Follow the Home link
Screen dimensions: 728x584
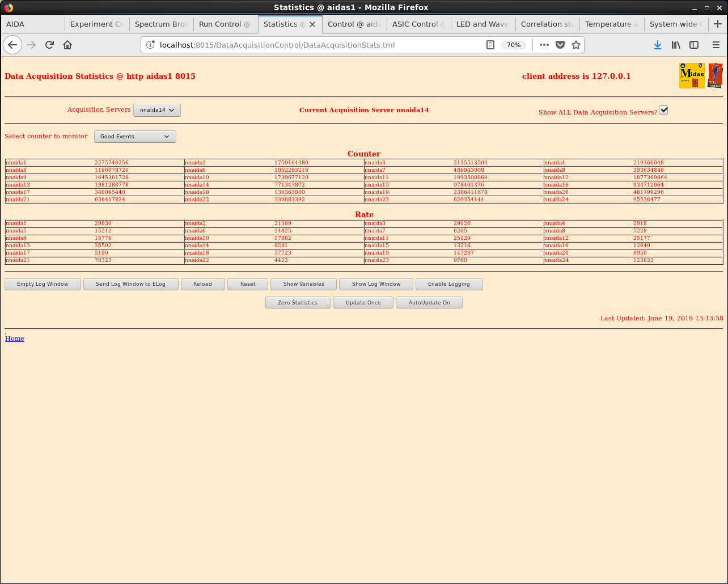15,338
